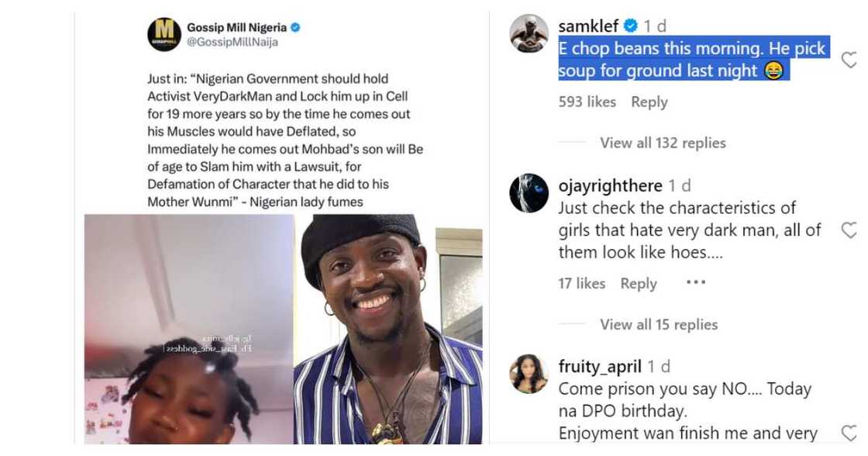Reply to samklef's comment
Screen dimensions: 868x456
point(649,102)
